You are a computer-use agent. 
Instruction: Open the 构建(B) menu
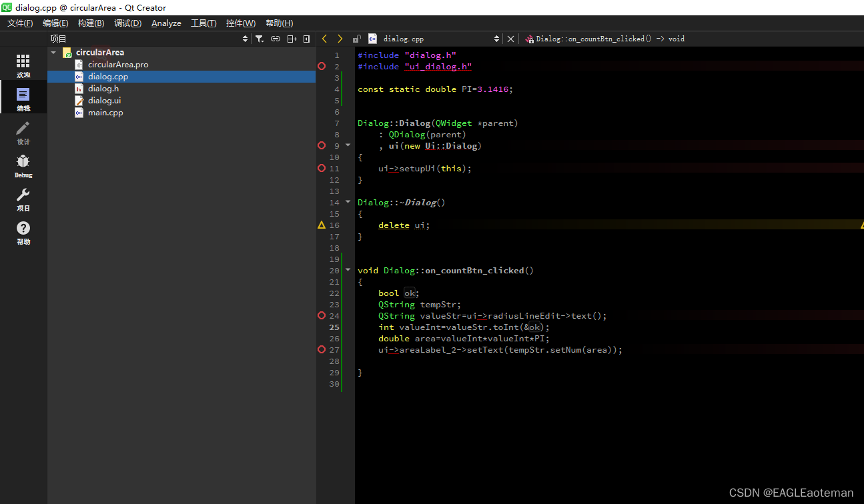tap(91, 23)
